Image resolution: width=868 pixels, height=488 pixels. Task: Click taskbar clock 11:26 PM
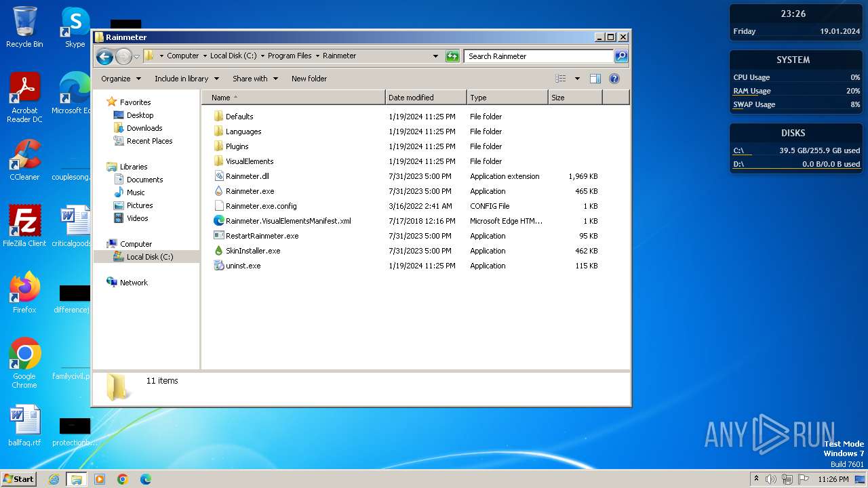tap(833, 479)
